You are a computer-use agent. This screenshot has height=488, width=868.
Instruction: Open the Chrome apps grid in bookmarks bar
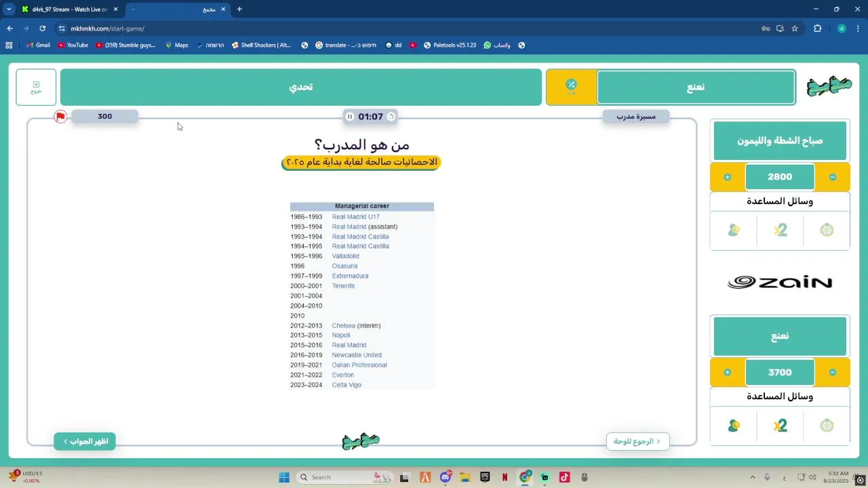(x=9, y=45)
